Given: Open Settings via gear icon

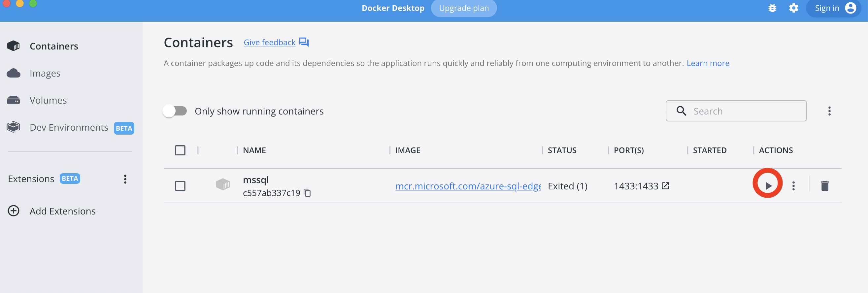Looking at the screenshot, I should (793, 8).
